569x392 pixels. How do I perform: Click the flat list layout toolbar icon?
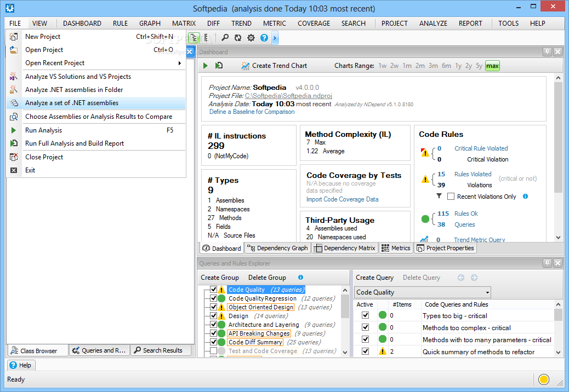(x=206, y=38)
